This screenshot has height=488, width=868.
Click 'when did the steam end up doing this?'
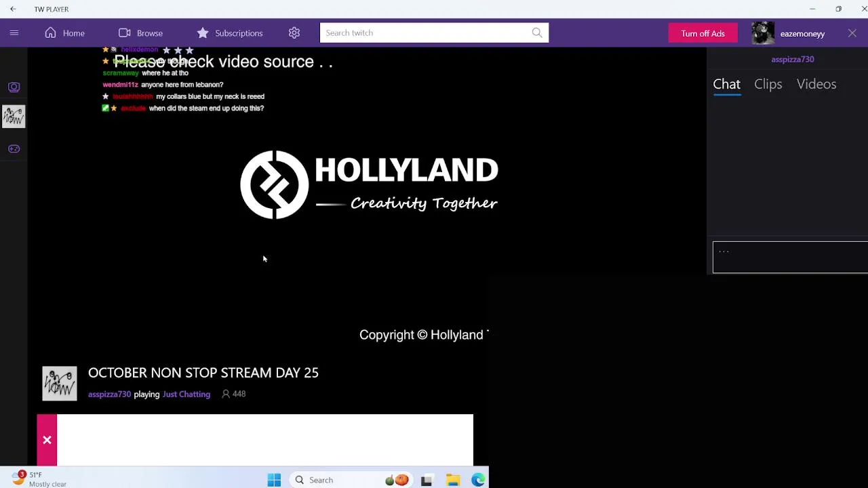click(x=206, y=108)
